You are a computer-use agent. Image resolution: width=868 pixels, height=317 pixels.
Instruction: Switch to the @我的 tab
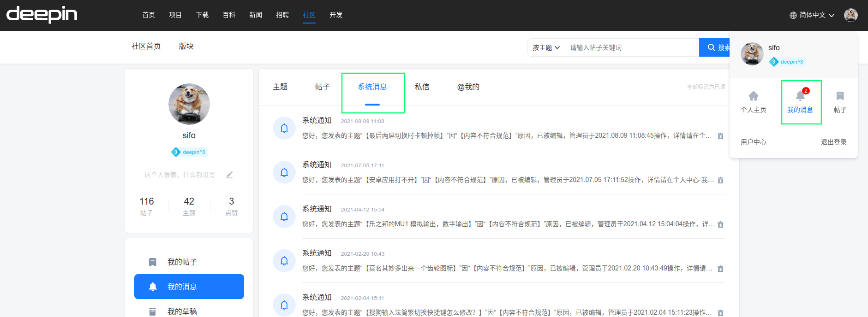coord(468,87)
